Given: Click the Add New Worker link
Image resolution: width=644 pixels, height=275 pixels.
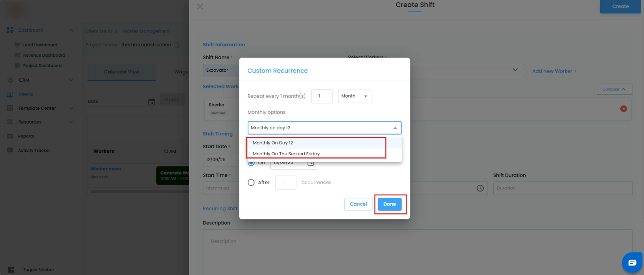Looking at the screenshot, I should (554, 71).
